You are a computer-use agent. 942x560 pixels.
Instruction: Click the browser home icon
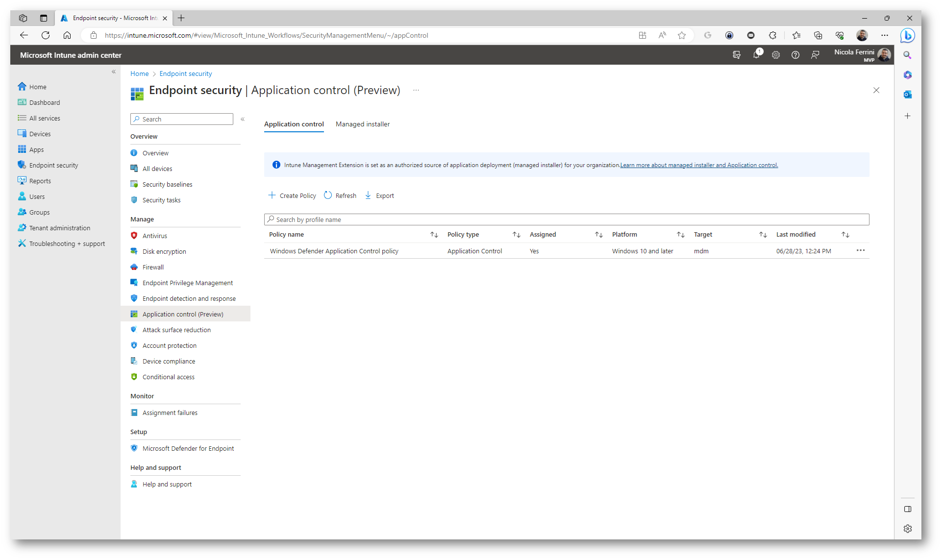click(67, 35)
